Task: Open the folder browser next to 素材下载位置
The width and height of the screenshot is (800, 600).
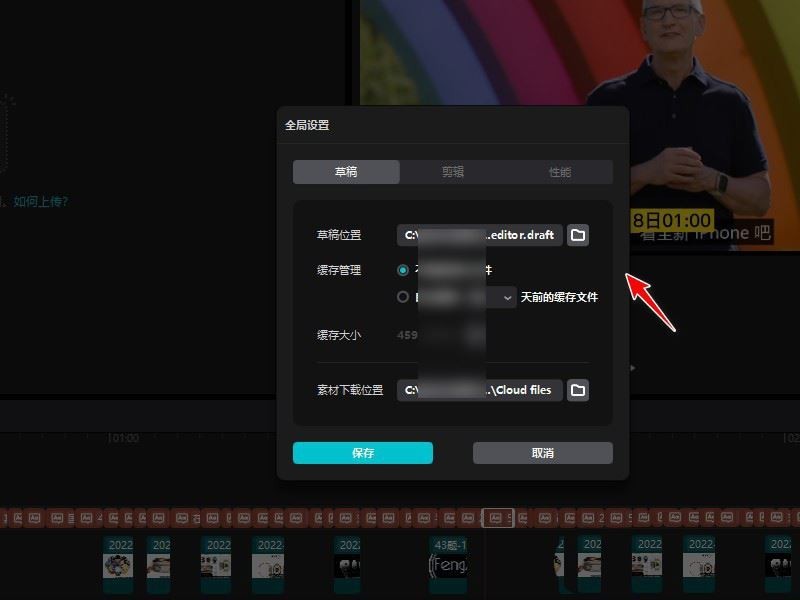Action: click(577, 390)
